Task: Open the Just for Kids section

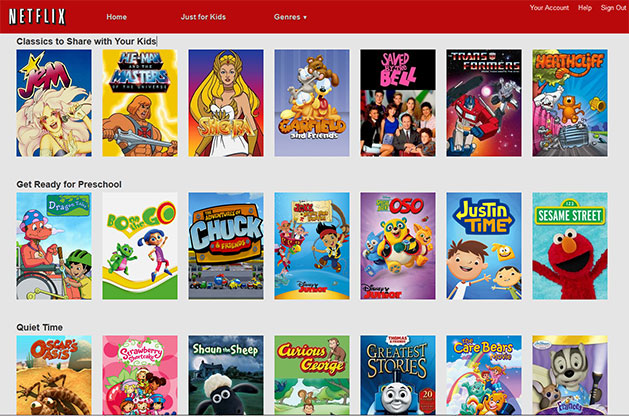Action: click(x=203, y=17)
